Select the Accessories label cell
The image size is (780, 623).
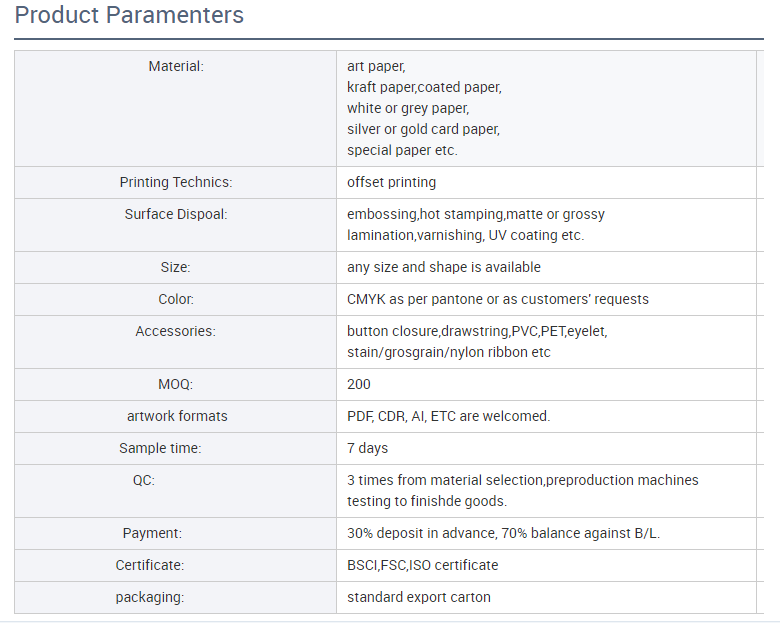(176, 342)
